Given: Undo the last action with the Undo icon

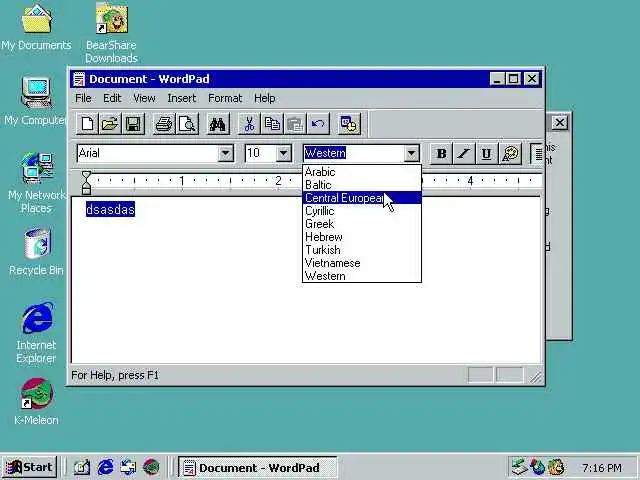Looking at the screenshot, I should point(318,124).
